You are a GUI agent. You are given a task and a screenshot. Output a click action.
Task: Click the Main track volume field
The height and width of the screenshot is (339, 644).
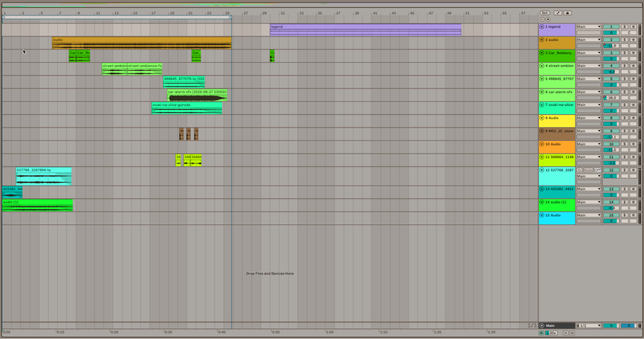[611, 326]
